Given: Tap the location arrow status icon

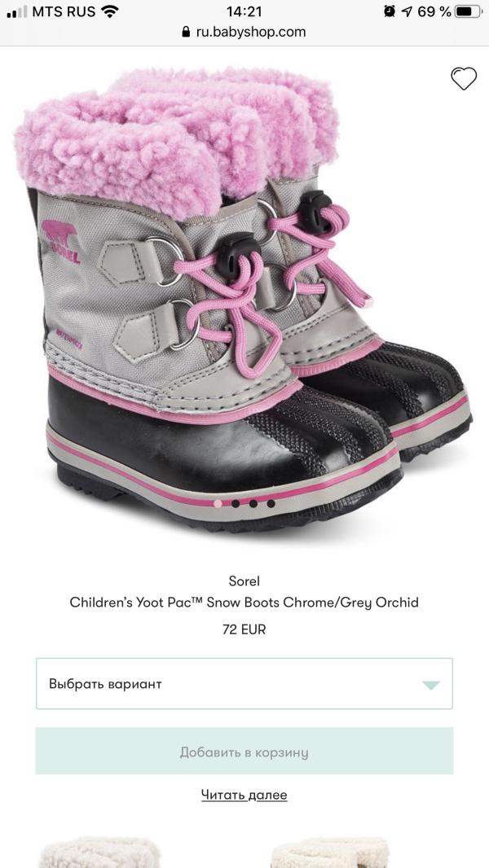Looking at the screenshot, I should point(407,11).
